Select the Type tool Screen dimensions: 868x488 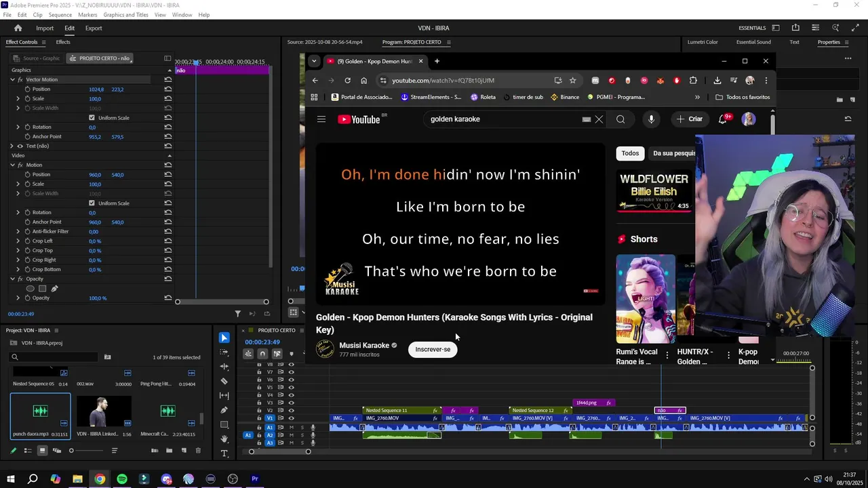point(224,453)
